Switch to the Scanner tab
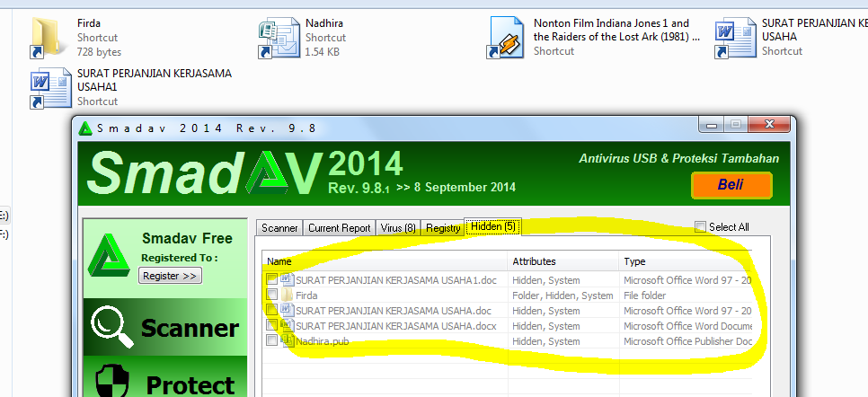 tap(279, 228)
